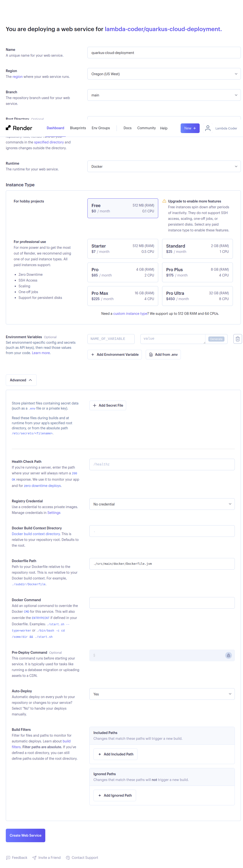Image resolution: width=243 pixels, height=868 pixels.
Task: Click Add from .env button
Action: pos(163,355)
